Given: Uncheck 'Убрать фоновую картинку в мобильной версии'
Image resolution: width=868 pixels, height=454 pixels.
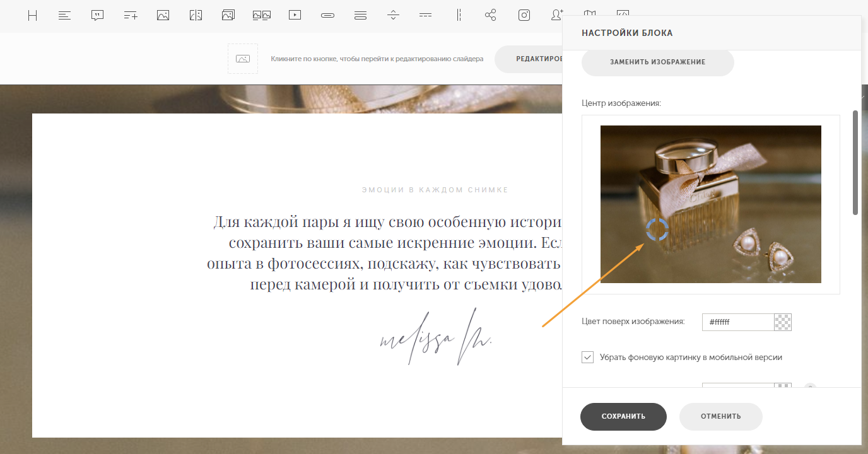Looking at the screenshot, I should point(588,357).
